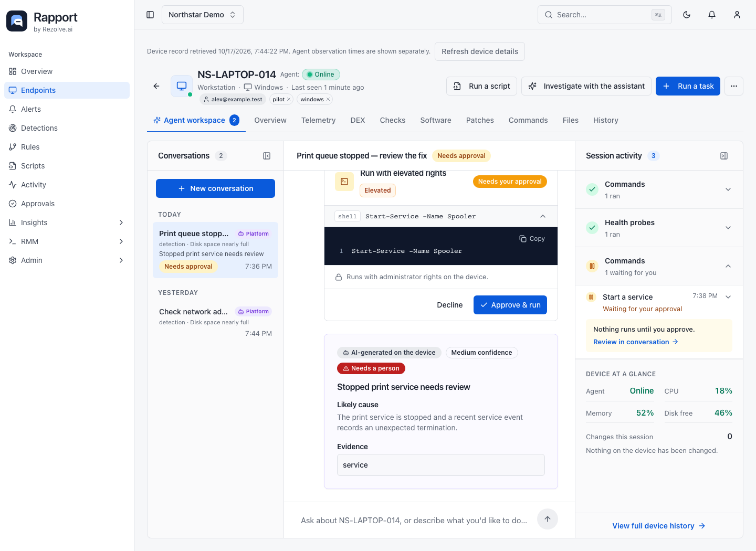The image size is (756, 551).
Task: Switch to the Patches tab
Action: pos(480,120)
